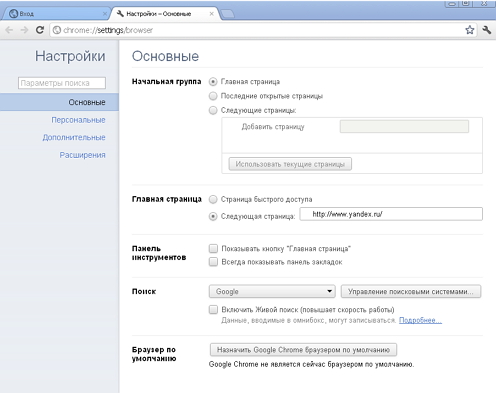496x393 pixels.
Task: Select the Последние открытые страницы radio button
Action: (213, 96)
